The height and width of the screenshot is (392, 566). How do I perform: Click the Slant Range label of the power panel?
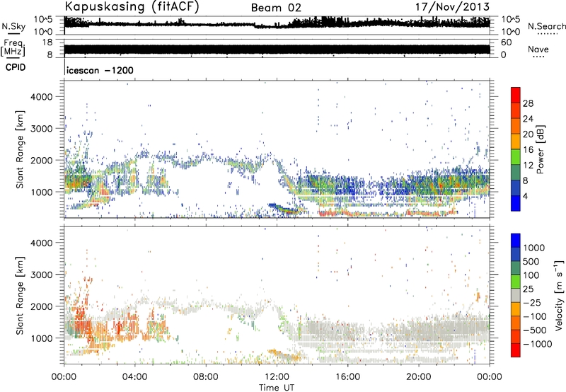click(20, 149)
